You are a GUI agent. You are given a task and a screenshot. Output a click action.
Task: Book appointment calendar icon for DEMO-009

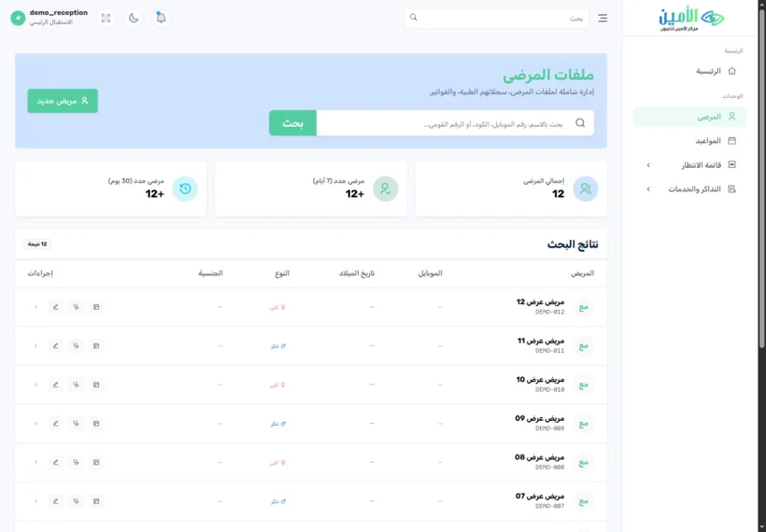(96, 424)
